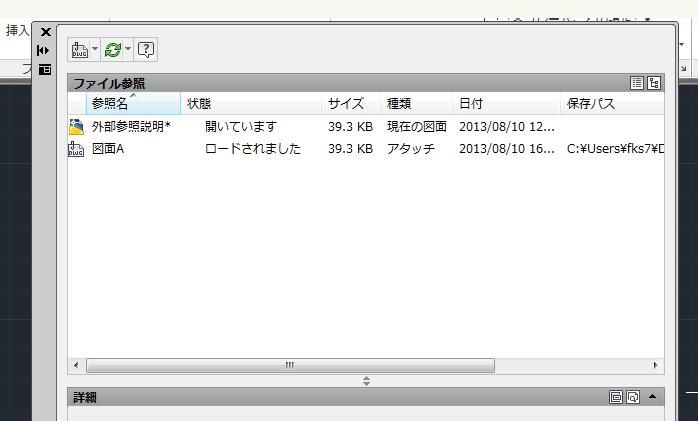Select the 図面A reference row
This screenshot has height=421, width=698.
click(366, 149)
